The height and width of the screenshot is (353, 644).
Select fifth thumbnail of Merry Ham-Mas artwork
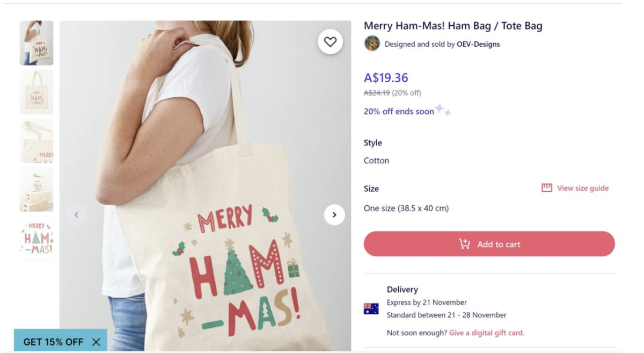(x=36, y=238)
